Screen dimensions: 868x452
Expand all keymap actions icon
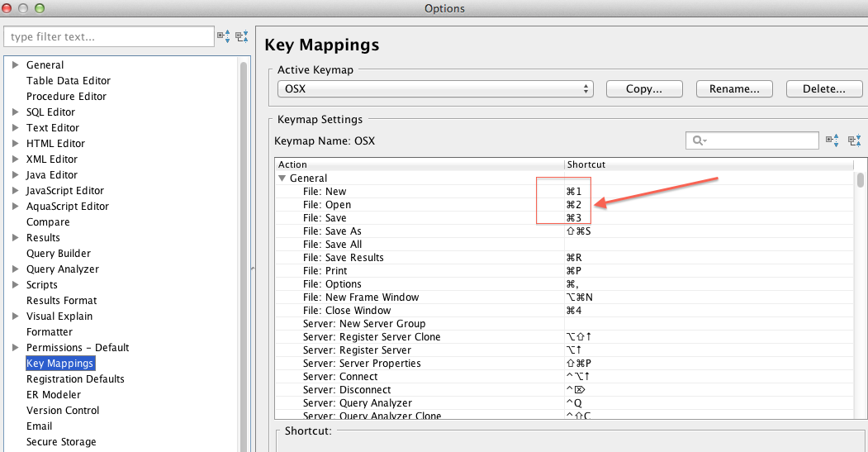tap(832, 140)
